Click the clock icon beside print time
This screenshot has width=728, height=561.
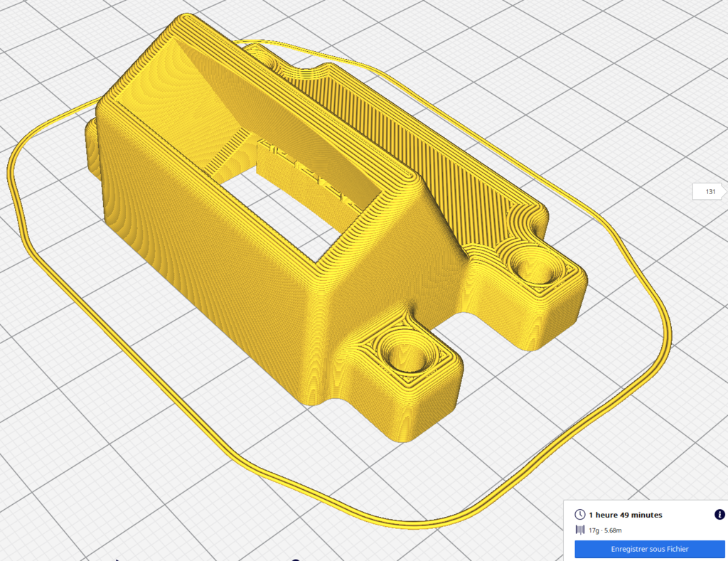(x=580, y=514)
